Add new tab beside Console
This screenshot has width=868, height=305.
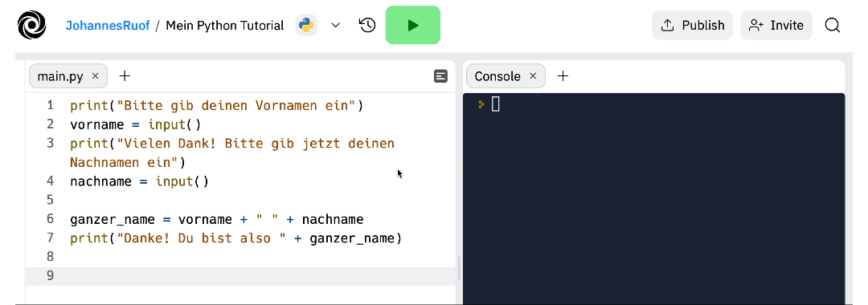(x=563, y=76)
